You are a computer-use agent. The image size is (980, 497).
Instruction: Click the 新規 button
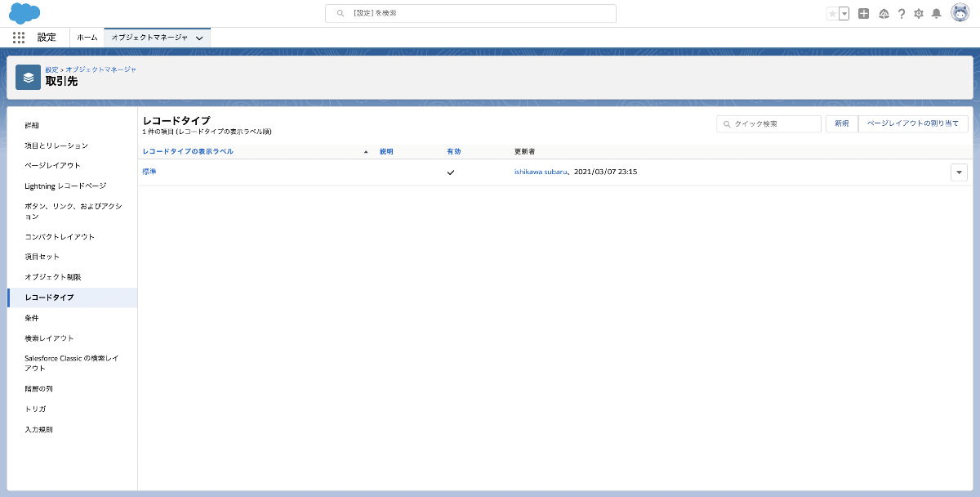(842, 123)
